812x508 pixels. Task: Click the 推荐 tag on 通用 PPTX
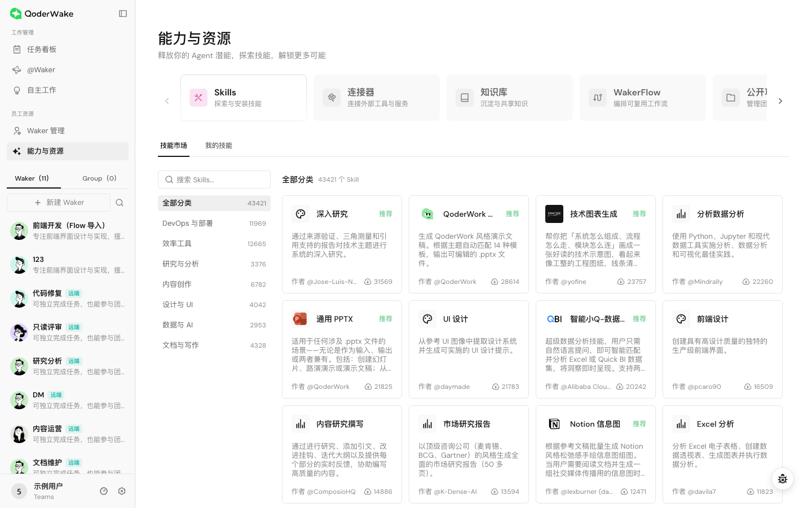(x=386, y=319)
